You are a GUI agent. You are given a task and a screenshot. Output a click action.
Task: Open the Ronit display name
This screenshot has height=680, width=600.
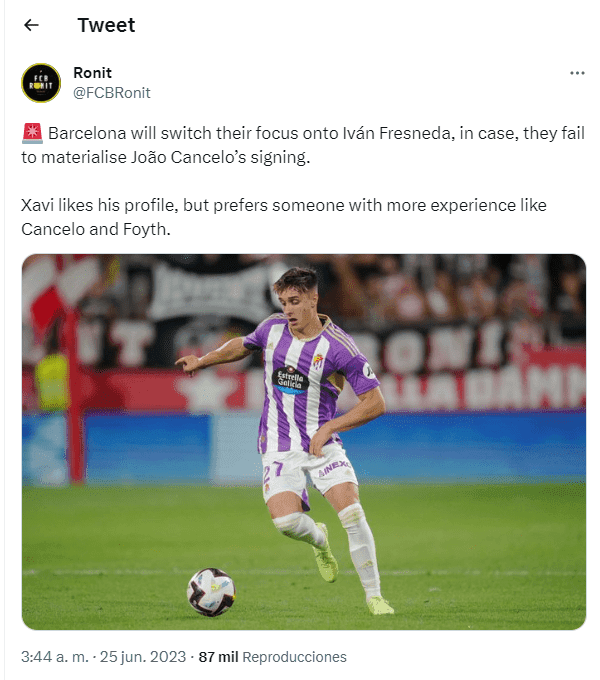(x=92, y=72)
